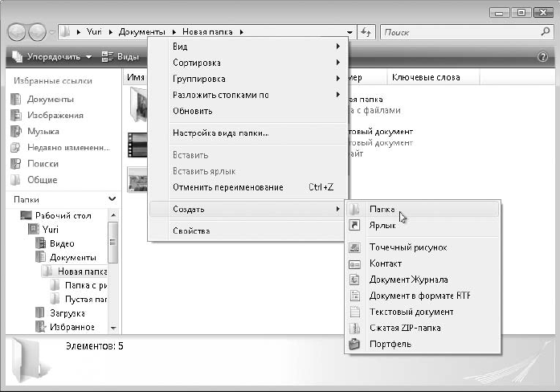Open Музыка in favorite links
Viewport: 560px width, 392px height.
(x=43, y=132)
